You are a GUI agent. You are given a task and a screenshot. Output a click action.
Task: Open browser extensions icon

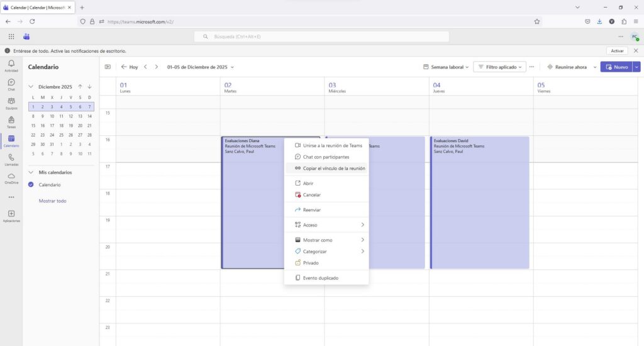coord(624,22)
